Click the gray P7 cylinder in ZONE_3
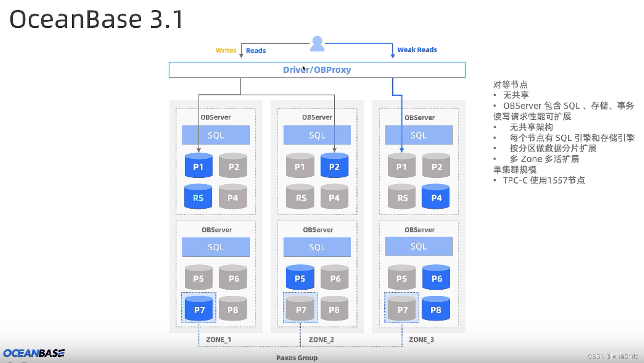644x363 pixels. coord(402,308)
